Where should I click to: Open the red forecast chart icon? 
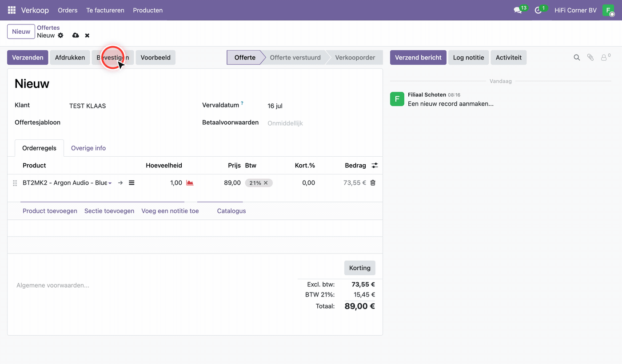190,183
